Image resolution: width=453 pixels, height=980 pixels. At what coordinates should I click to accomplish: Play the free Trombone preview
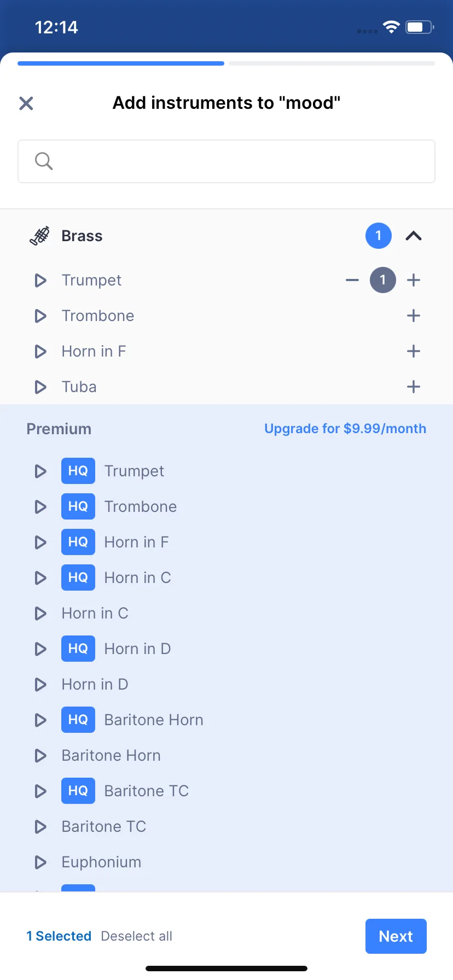(40, 316)
